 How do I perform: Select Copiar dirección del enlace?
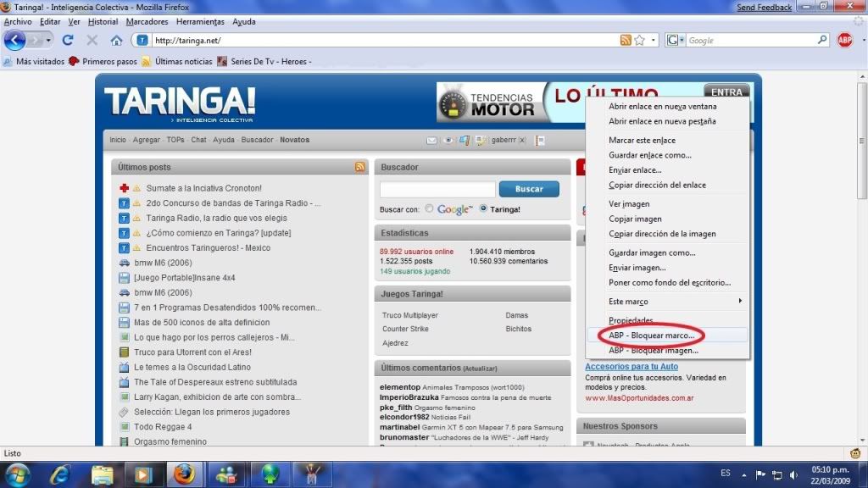point(667,185)
